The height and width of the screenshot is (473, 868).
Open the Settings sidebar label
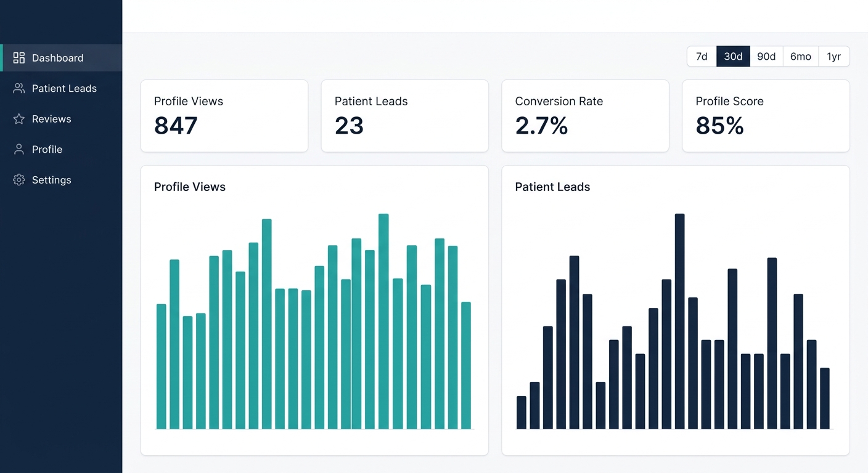click(x=52, y=180)
